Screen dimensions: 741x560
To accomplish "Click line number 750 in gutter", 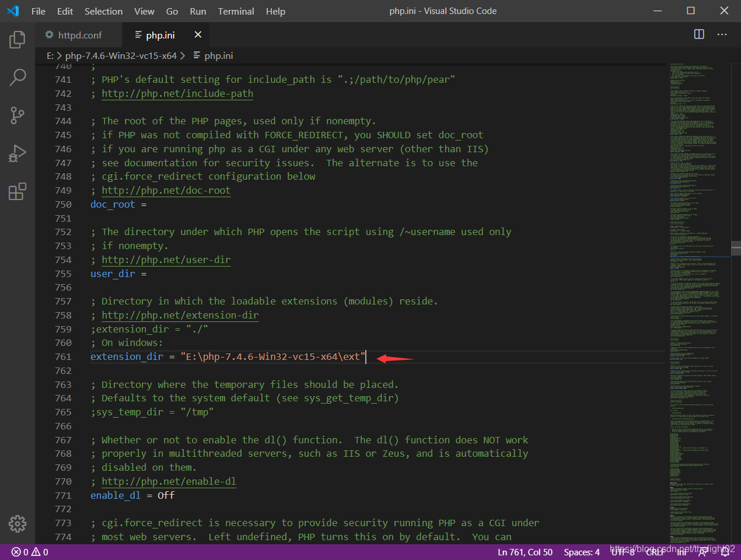I will 63,204.
